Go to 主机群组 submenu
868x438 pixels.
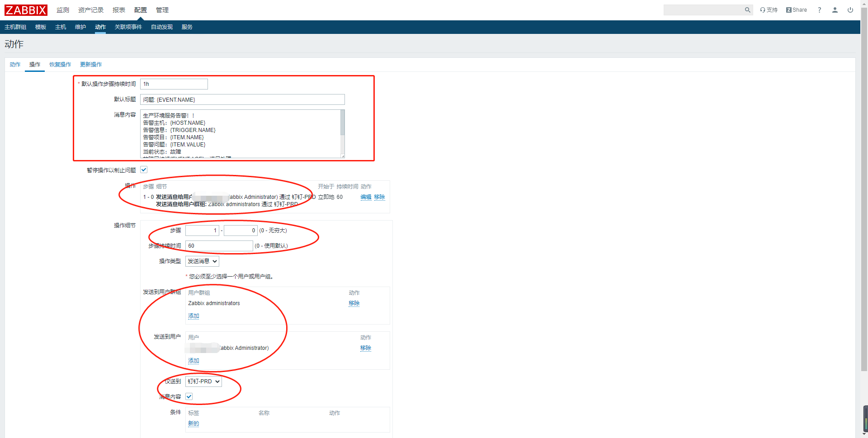(15, 27)
